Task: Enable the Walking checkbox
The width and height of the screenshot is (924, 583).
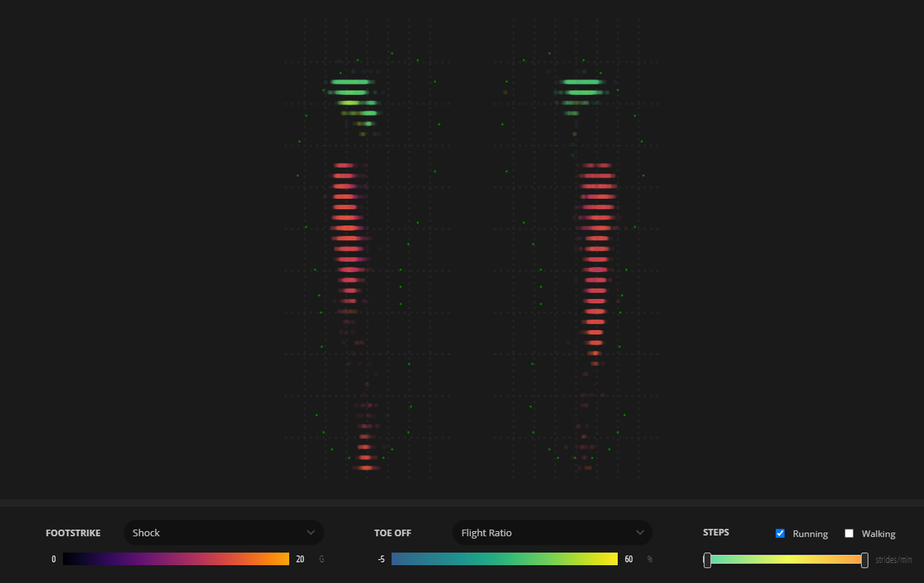Action: [849, 533]
